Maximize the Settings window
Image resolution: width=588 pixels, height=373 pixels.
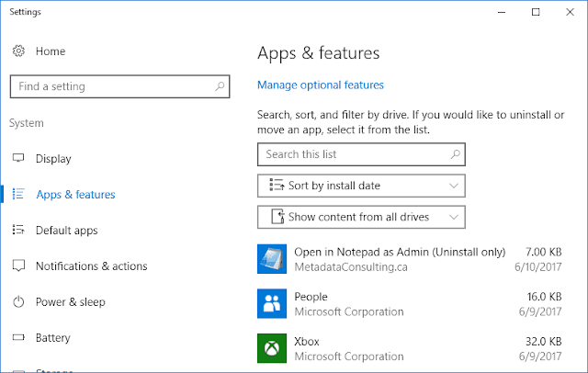tap(536, 12)
